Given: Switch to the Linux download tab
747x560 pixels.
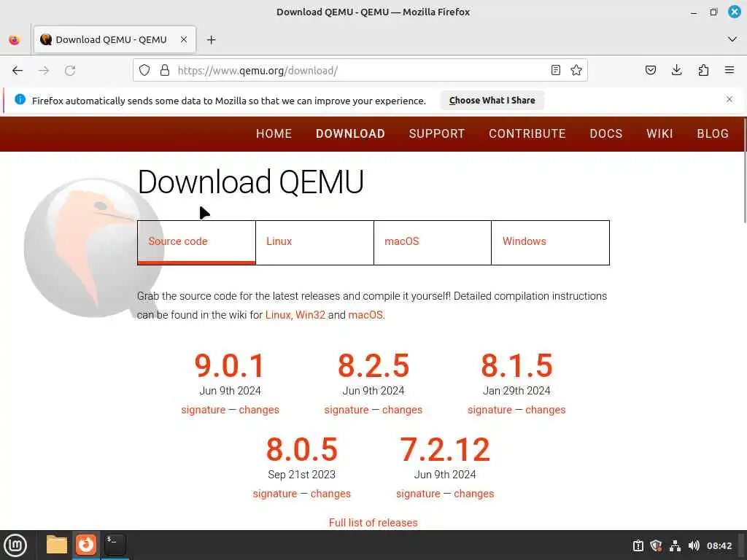Looking at the screenshot, I should point(314,242).
